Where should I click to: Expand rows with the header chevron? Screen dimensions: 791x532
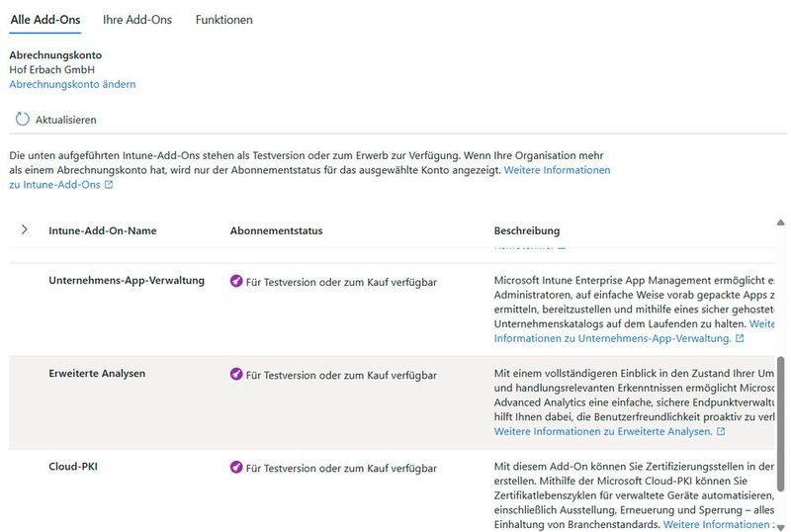point(24,230)
